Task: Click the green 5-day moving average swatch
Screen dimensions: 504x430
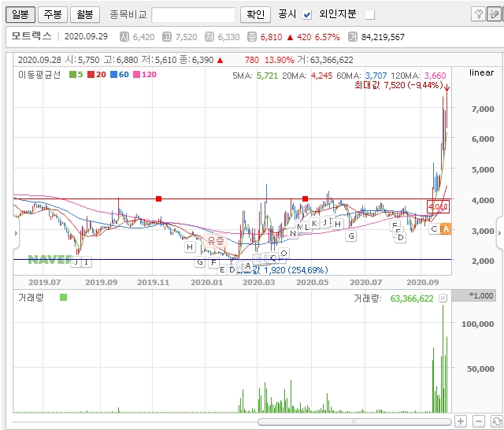Action: coord(72,75)
